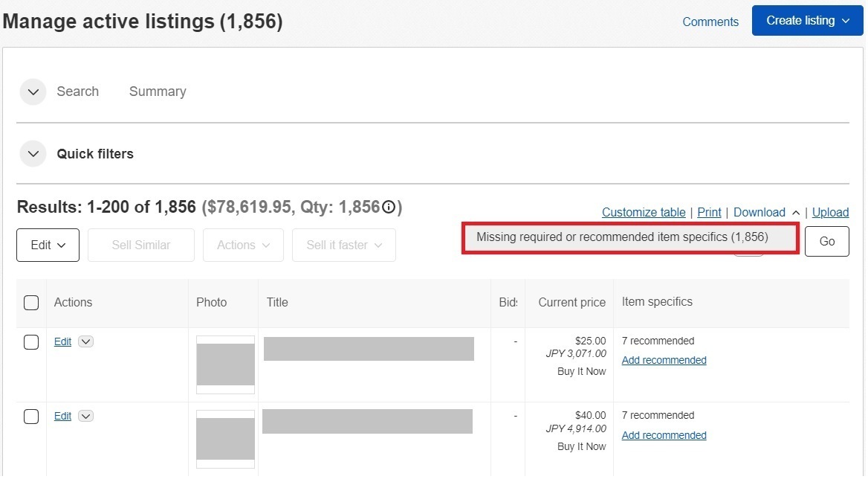The width and height of the screenshot is (868, 485).
Task: Open the Edit dropdown button above table
Action: pos(48,245)
